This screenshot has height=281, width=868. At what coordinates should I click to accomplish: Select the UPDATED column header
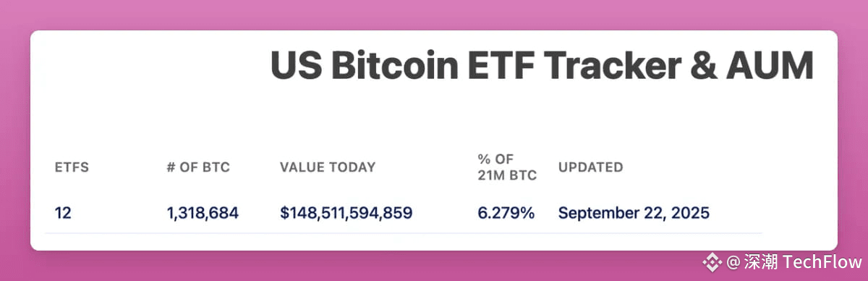(x=590, y=167)
